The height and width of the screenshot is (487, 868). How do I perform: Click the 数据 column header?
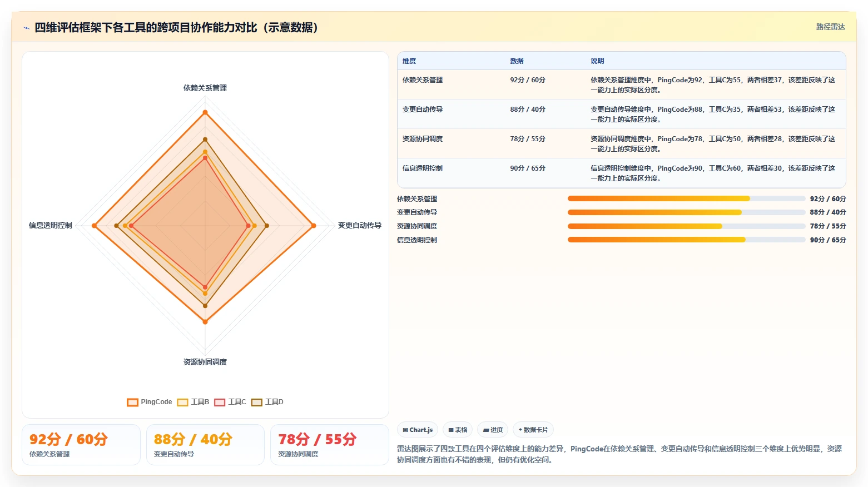(x=517, y=61)
